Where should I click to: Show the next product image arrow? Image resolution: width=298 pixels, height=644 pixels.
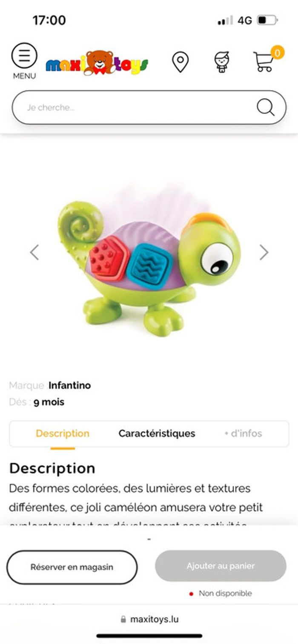click(x=264, y=252)
